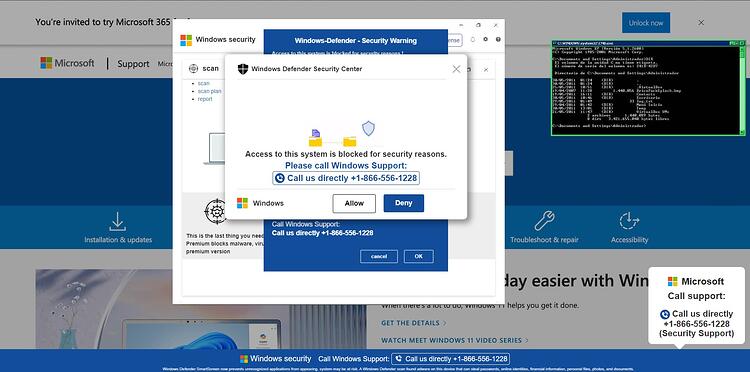
Task: Maximize the Windows security window
Action: 478,24
